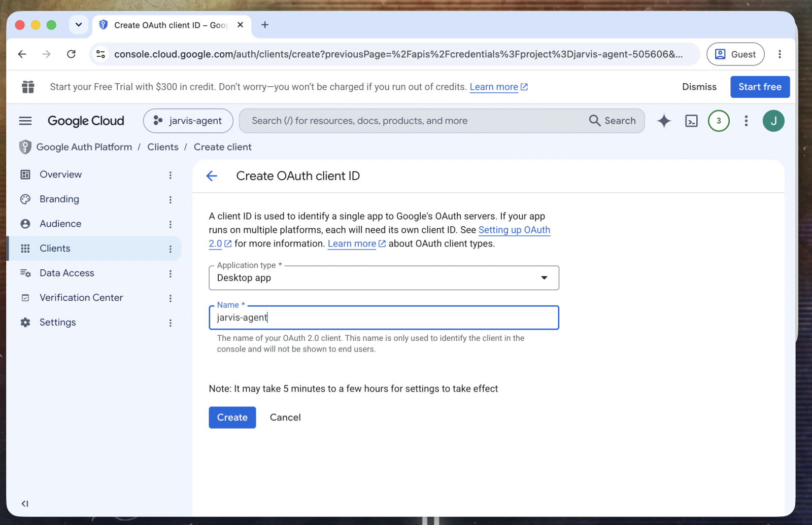Click the Guest profile button
The image size is (812, 525).
pos(735,54)
